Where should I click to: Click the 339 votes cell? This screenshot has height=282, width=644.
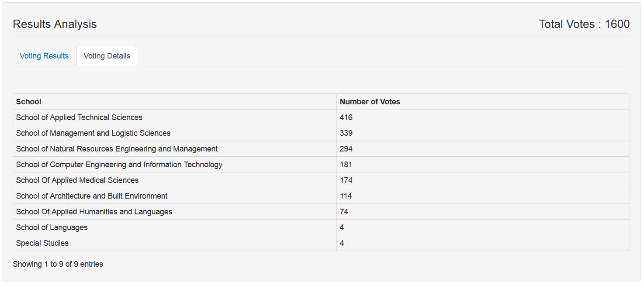click(x=346, y=133)
